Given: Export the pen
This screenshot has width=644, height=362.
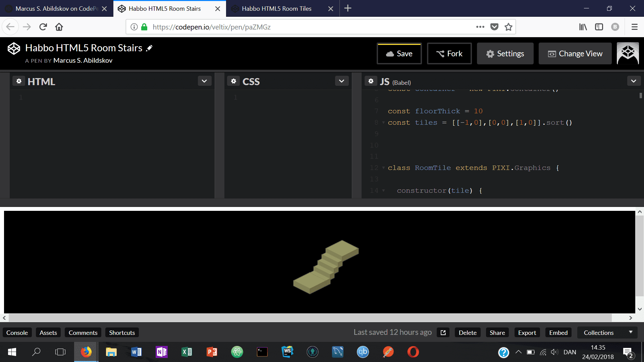Looking at the screenshot, I should pyautogui.click(x=527, y=333).
